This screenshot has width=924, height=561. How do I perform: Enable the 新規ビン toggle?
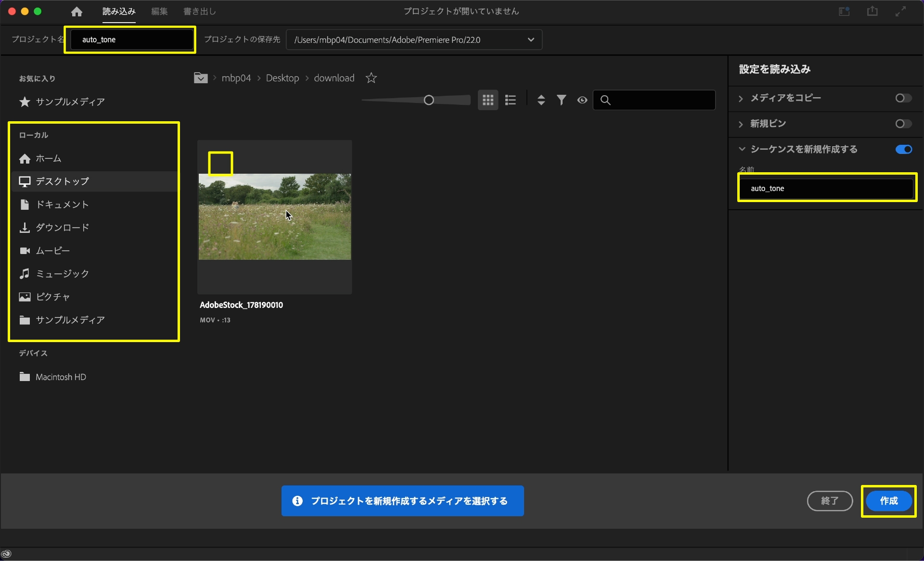903,124
